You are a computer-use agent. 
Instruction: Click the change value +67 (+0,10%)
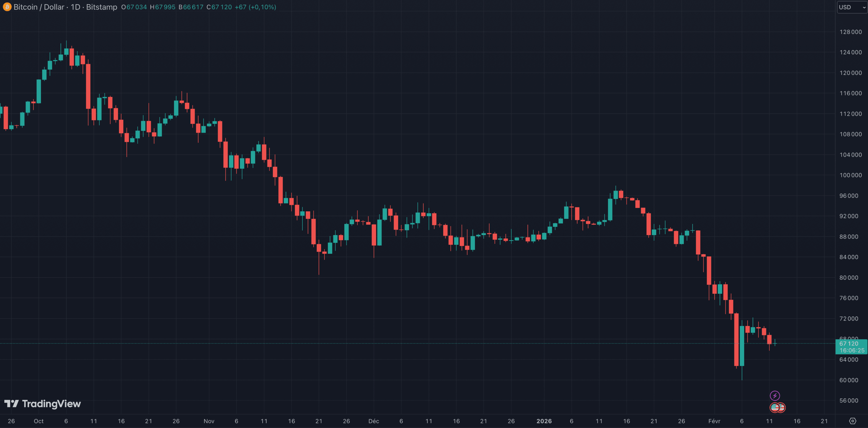point(255,7)
